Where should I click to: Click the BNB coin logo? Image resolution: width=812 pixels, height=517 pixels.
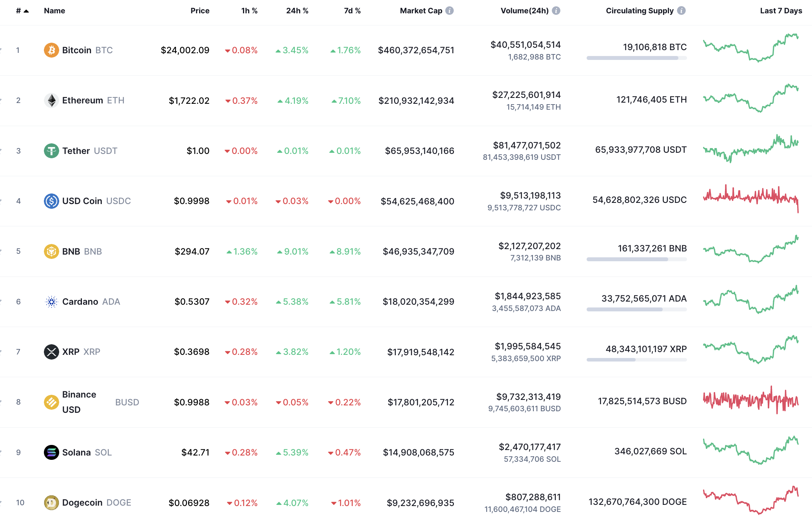tap(51, 251)
